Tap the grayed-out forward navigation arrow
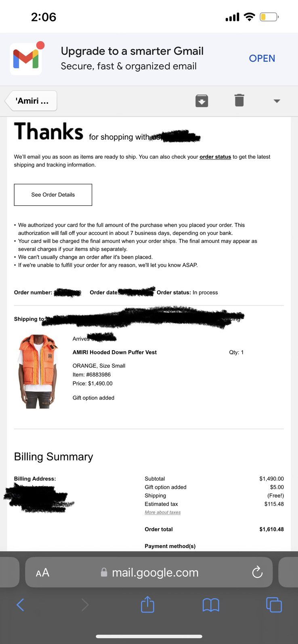 click(x=84, y=604)
